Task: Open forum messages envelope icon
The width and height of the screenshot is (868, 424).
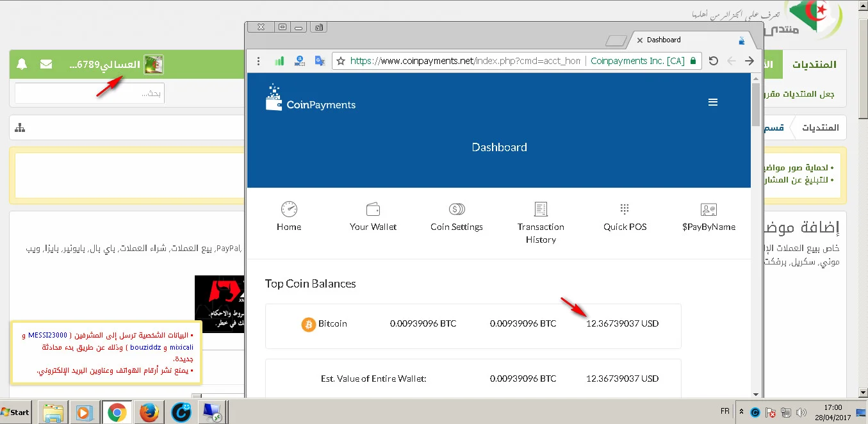Action: coord(46,64)
